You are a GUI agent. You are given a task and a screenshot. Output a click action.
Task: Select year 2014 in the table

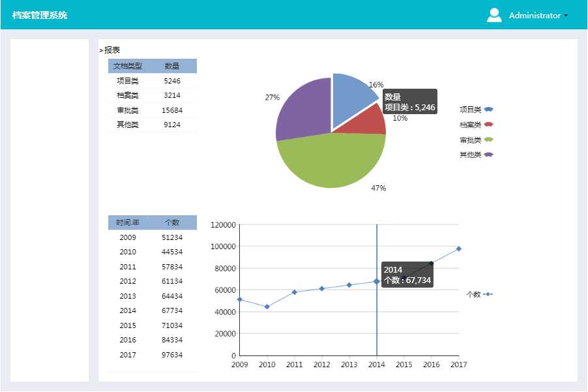pyautogui.click(x=128, y=310)
